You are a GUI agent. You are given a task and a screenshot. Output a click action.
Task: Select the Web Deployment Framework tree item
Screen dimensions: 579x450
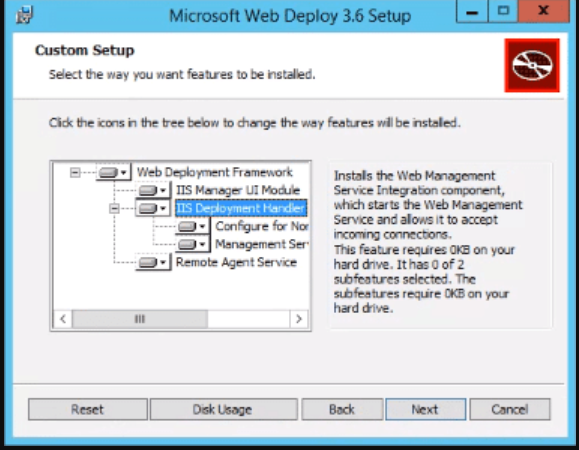(215, 172)
